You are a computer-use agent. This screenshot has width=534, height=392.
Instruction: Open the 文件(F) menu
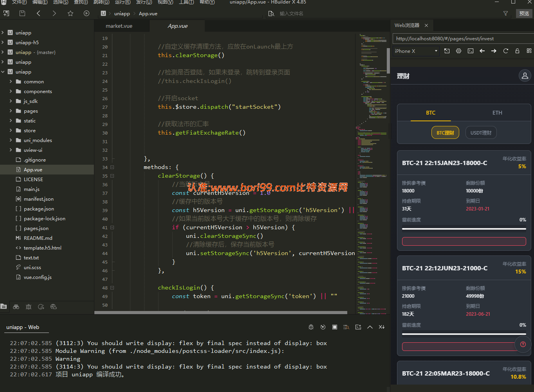tap(19, 2)
